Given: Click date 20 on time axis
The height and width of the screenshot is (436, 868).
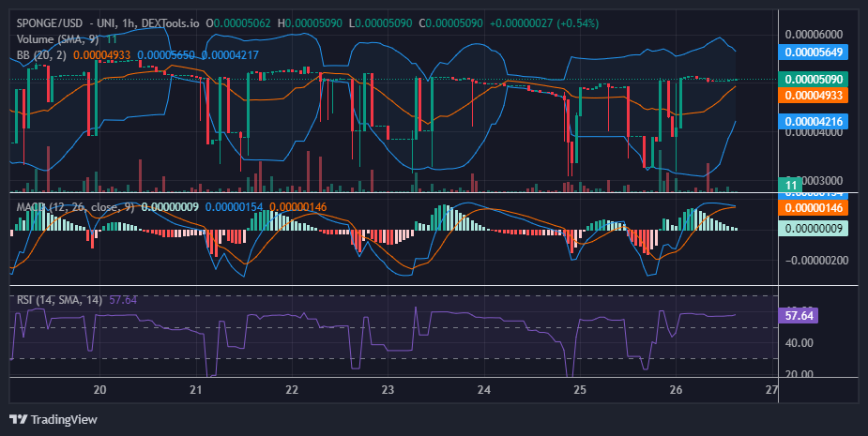Looking at the screenshot, I should pyautogui.click(x=99, y=389).
